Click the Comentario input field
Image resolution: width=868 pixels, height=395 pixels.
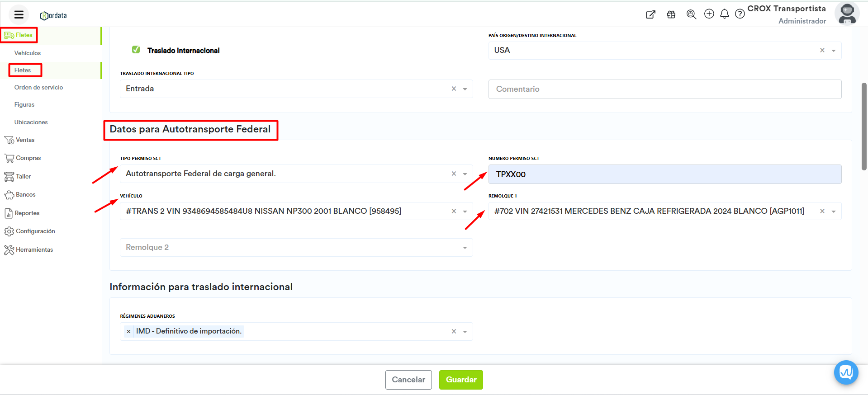pos(664,89)
